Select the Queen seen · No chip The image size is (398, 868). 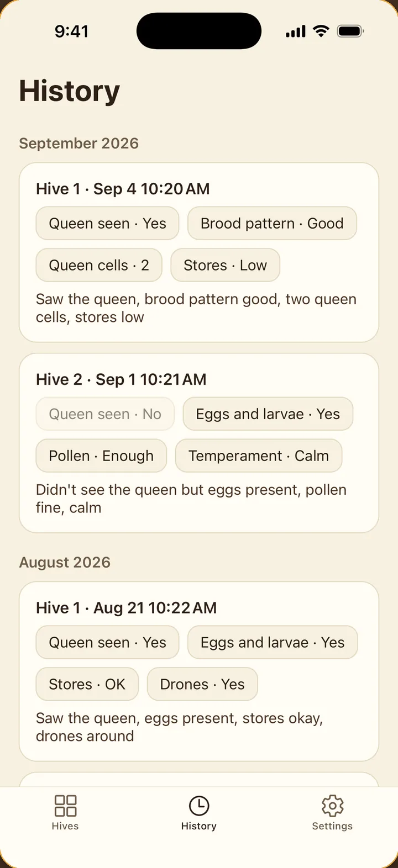(x=105, y=414)
